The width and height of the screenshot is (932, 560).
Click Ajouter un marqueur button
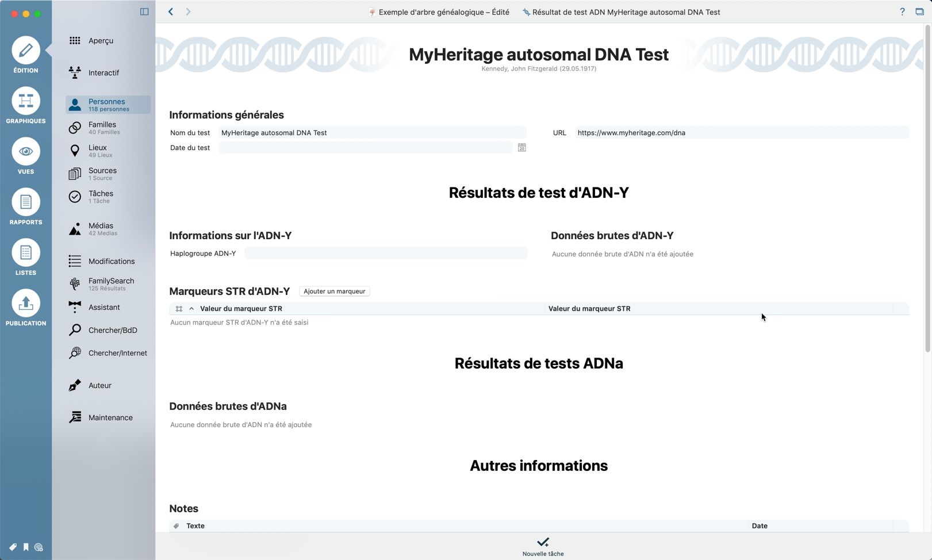334,291
